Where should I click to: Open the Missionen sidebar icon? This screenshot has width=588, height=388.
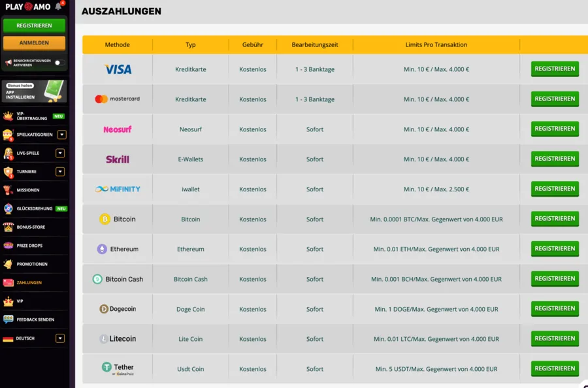click(8, 190)
